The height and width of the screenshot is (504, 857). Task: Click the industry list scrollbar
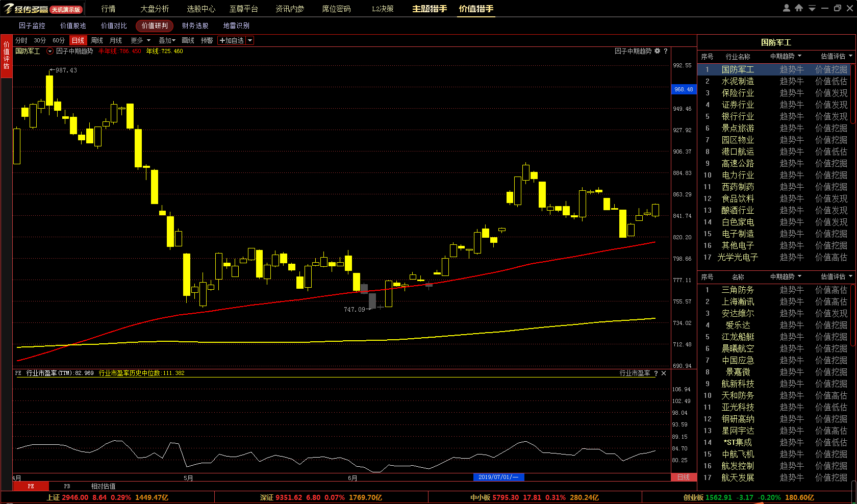point(853,94)
